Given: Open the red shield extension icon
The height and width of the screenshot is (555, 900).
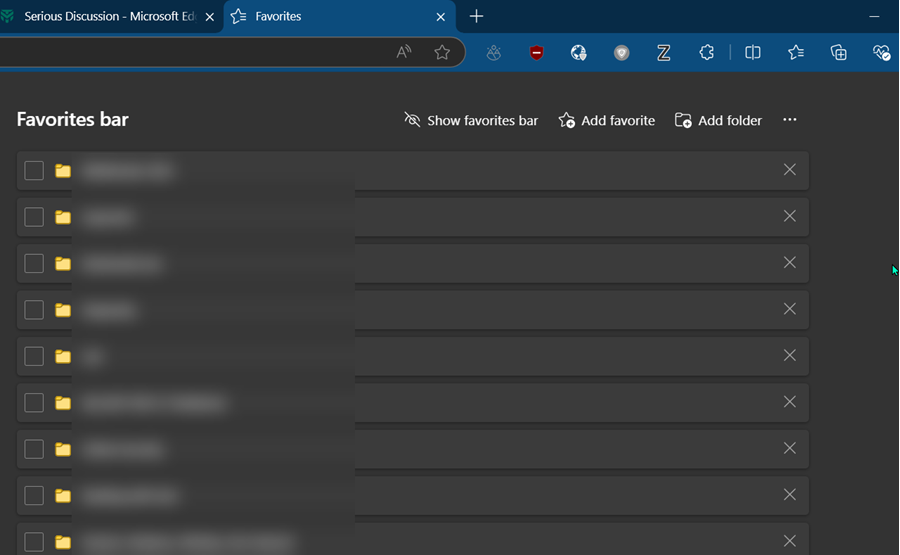Looking at the screenshot, I should pos(537,53).
